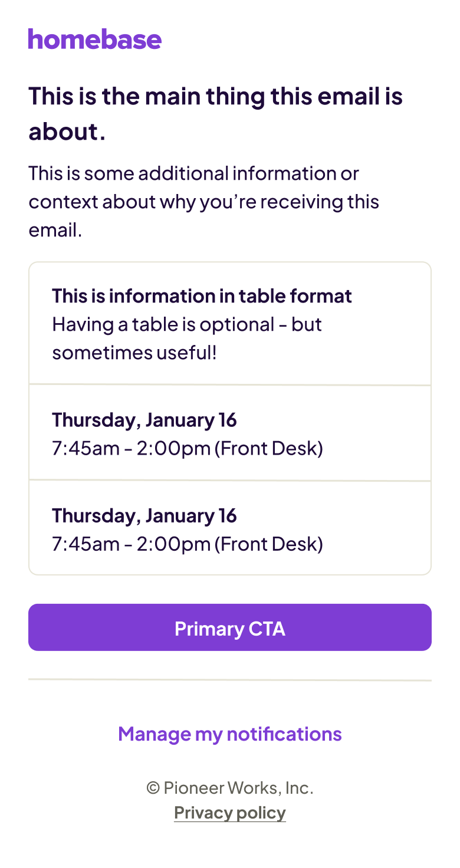
Task: Click the divider line below Primary CTA
Action: pos(230,680)
